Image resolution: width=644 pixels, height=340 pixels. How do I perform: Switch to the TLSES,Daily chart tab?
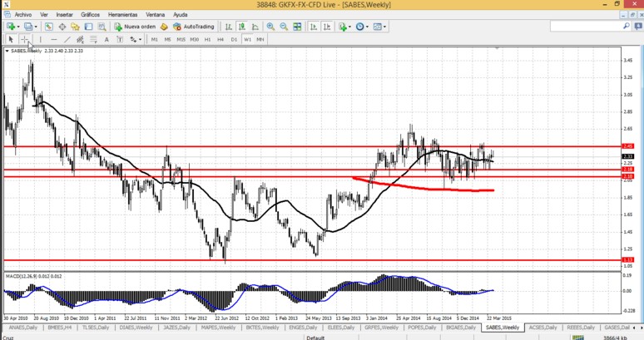[x=96, y=328]
